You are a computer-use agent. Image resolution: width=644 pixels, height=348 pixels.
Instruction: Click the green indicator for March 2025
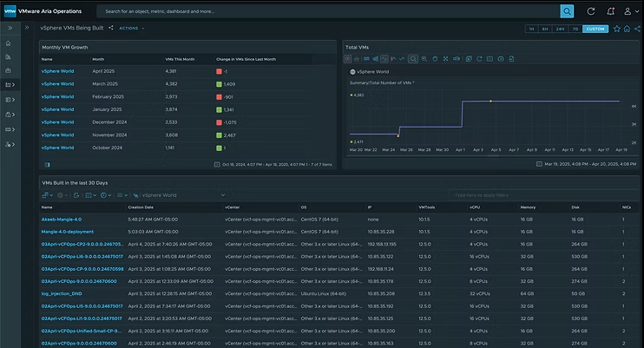219,84
